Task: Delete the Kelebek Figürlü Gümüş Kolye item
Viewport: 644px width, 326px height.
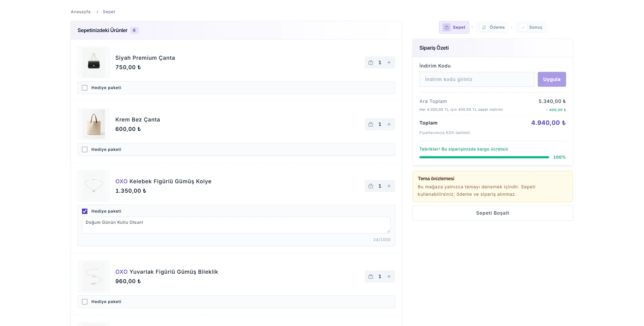Action: (x=370, y=186)
